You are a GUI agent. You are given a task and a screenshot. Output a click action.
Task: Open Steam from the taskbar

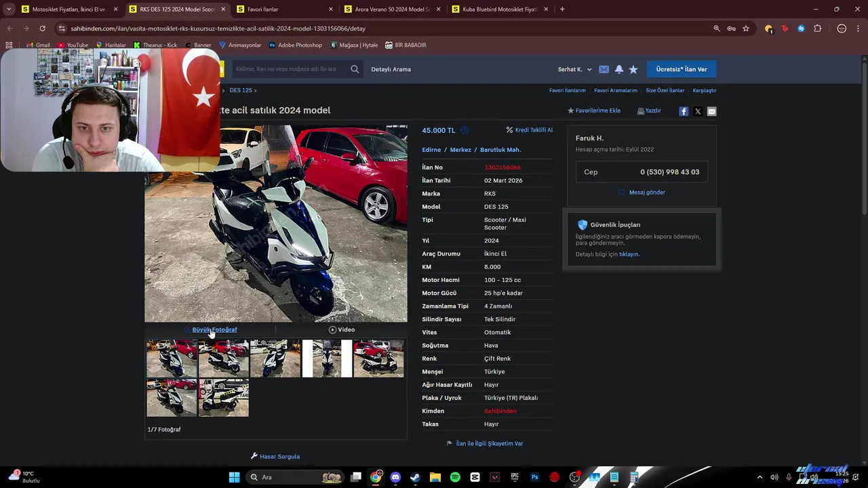415,477
